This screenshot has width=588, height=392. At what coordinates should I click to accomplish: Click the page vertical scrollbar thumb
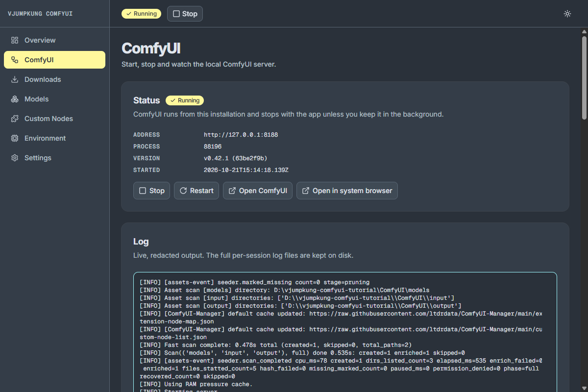pyautogui.click(x=584, y=77)
